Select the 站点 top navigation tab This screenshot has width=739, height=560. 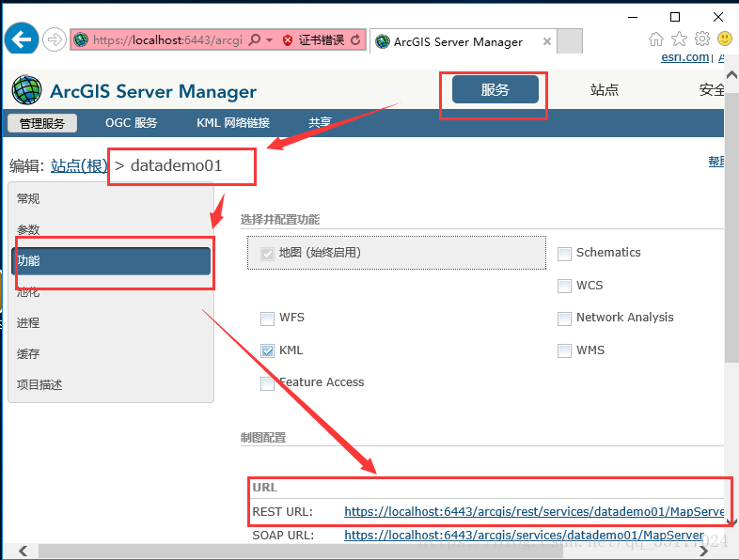coord(605,89)
